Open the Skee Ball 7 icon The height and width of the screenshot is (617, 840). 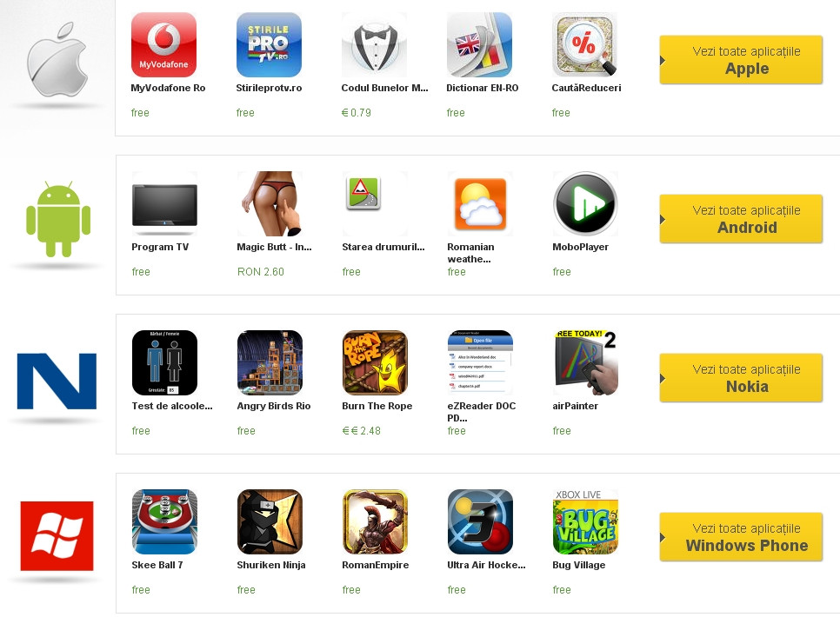point(164,521)
